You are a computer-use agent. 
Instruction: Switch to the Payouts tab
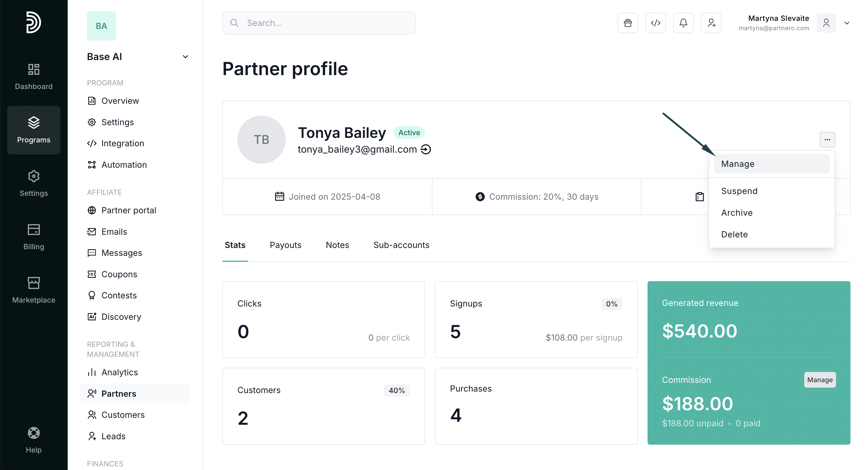[x=285, y=245]
